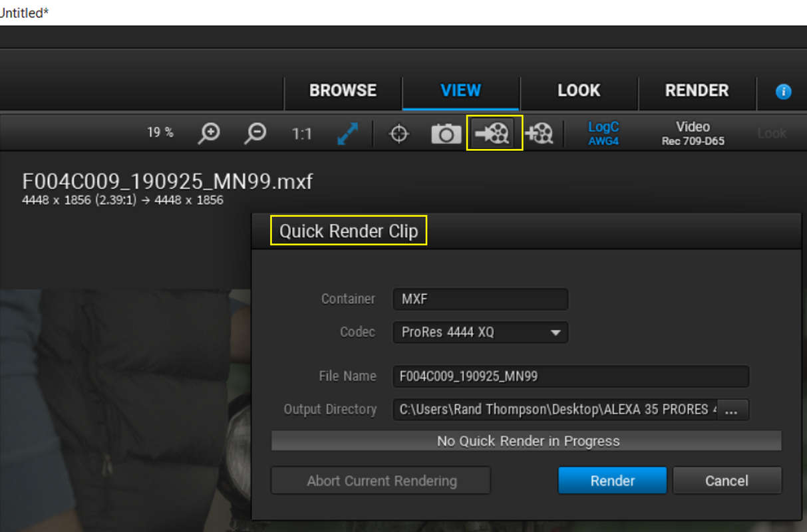Open the blue info icon

point(784,92)
